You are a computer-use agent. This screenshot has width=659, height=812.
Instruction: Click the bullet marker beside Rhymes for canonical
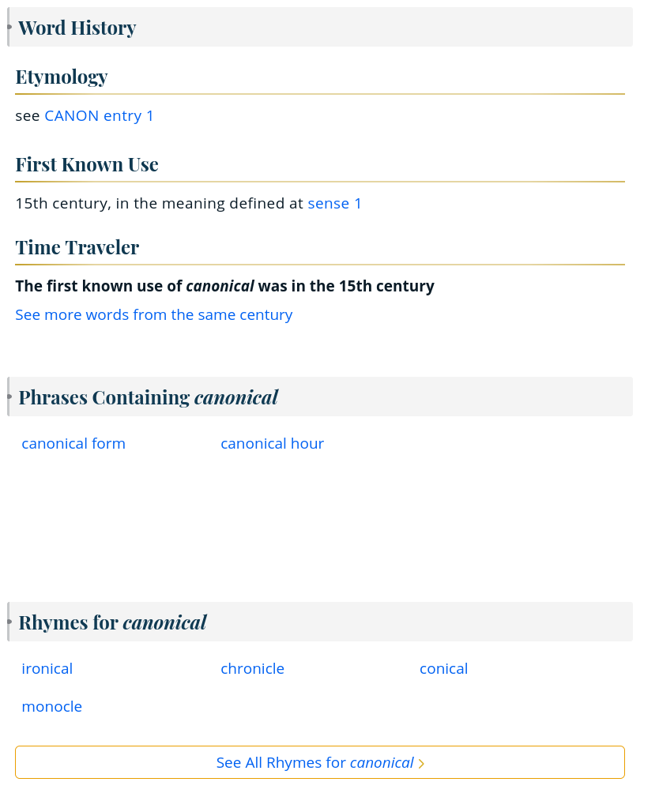click(x=9, y=622)
